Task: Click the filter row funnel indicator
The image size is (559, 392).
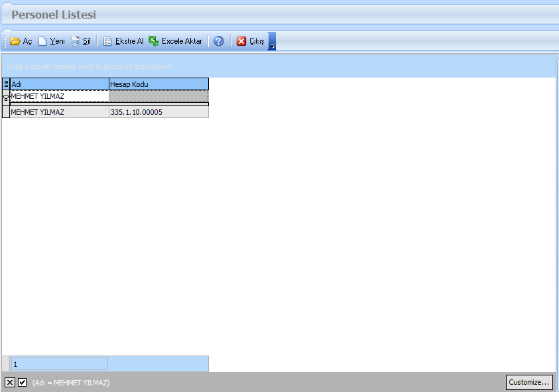Action: (x=6, y=97)
